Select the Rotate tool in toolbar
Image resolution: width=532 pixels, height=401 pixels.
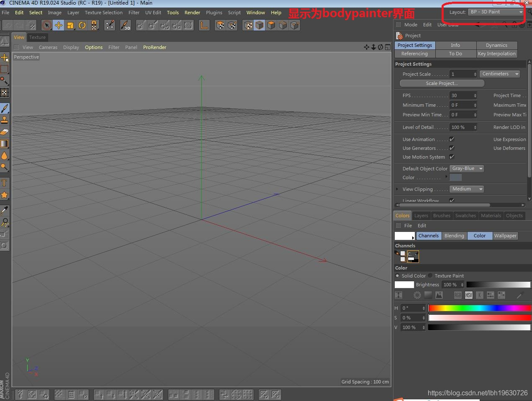[82, 26]
